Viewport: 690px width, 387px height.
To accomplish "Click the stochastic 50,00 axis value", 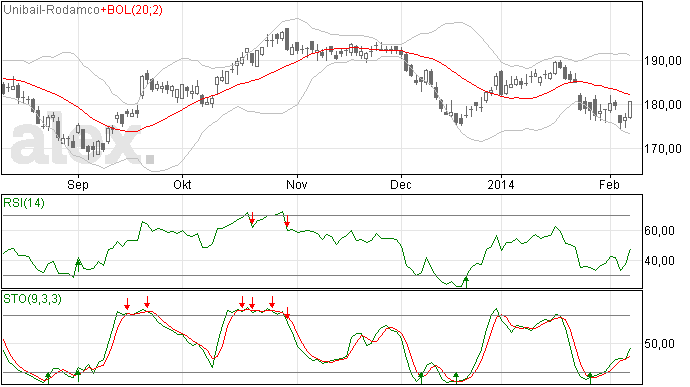I will tap(660, 343).
